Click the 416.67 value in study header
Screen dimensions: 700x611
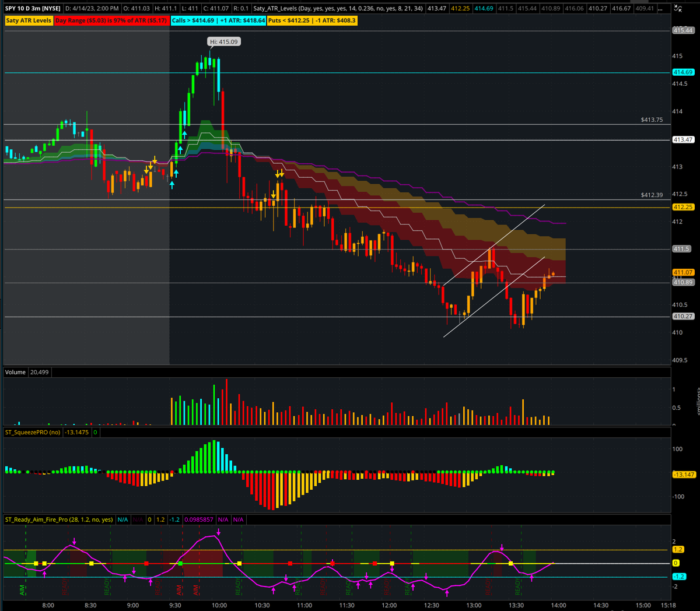pos(621,9)
